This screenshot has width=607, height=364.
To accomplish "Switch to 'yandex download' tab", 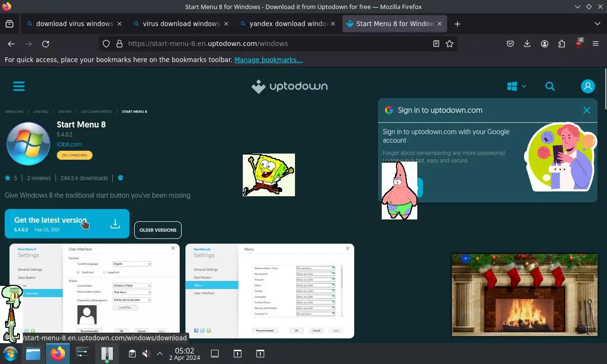I will click(x=288, y=24).
